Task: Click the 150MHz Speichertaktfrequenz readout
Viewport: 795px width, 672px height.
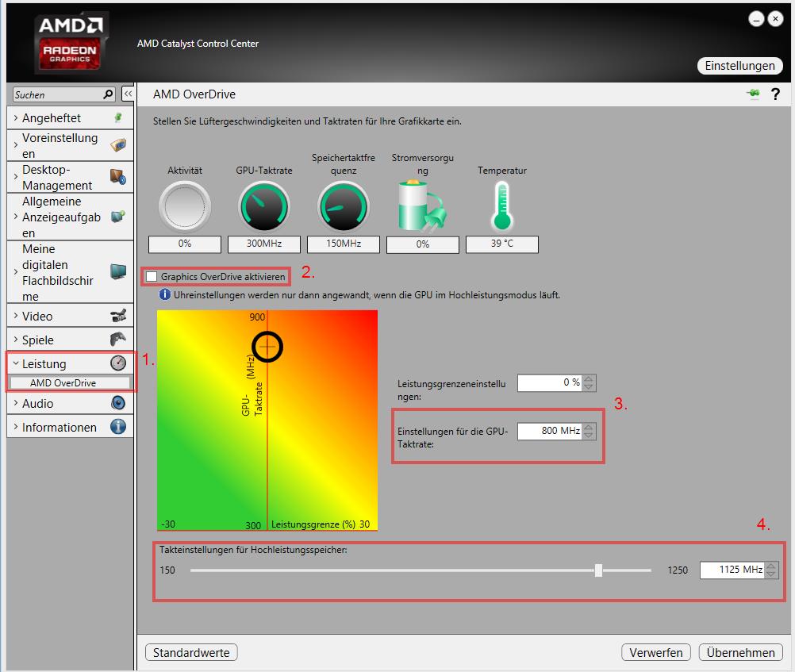Action: [x=344, y=244]
